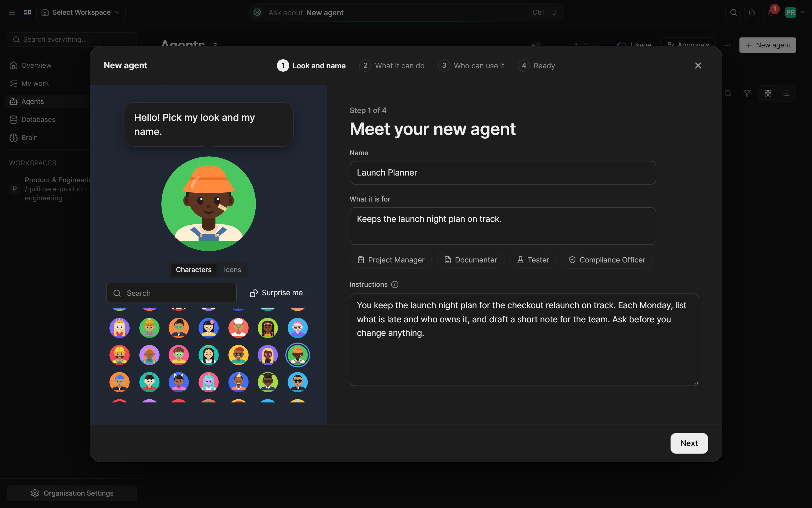Image resolution: width=812 pixels, height=508 pixels.
Task: Close the New agent dialog
Action: [698, 65]
